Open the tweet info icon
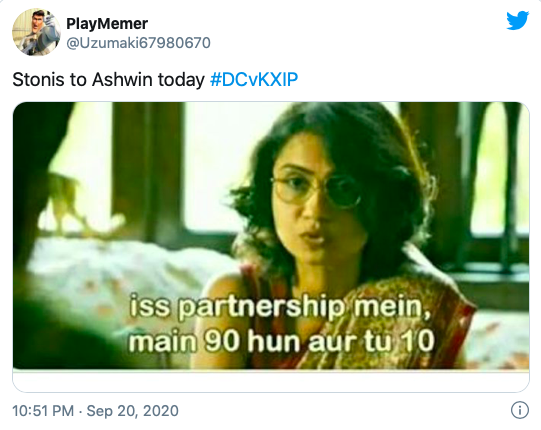 tap(520, 410)
